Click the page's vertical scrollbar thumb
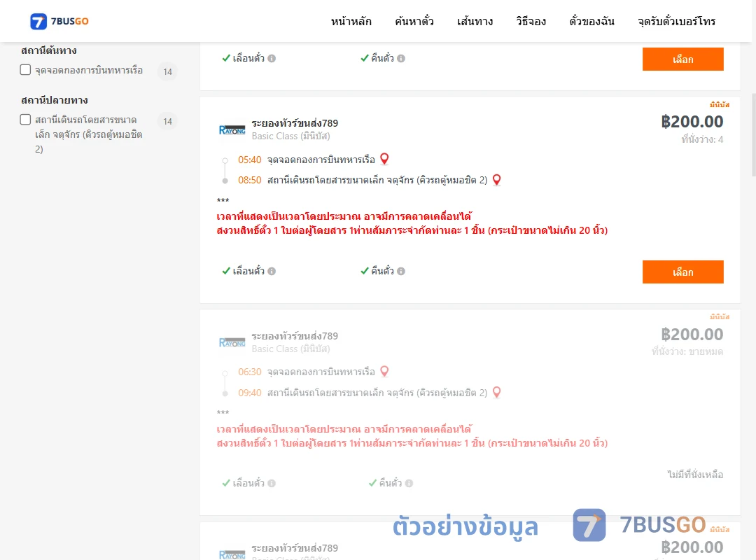The width and height of the screenshot is (756, 560). click(x=754, y=135)
